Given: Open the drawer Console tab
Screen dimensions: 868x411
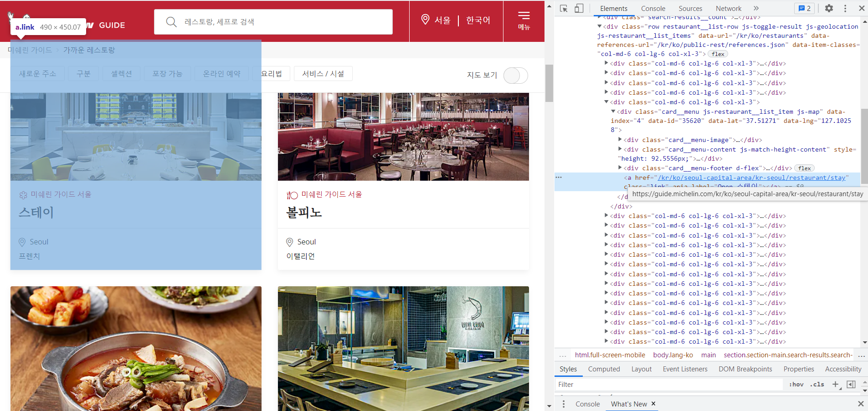Looking at the screenshot, I should 587,404.
